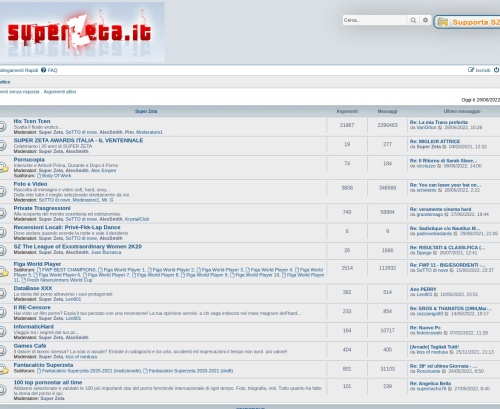Viewport: 500px width, 409px height.
Task: Click the magnifier search icon
Action: coord(413,20)
